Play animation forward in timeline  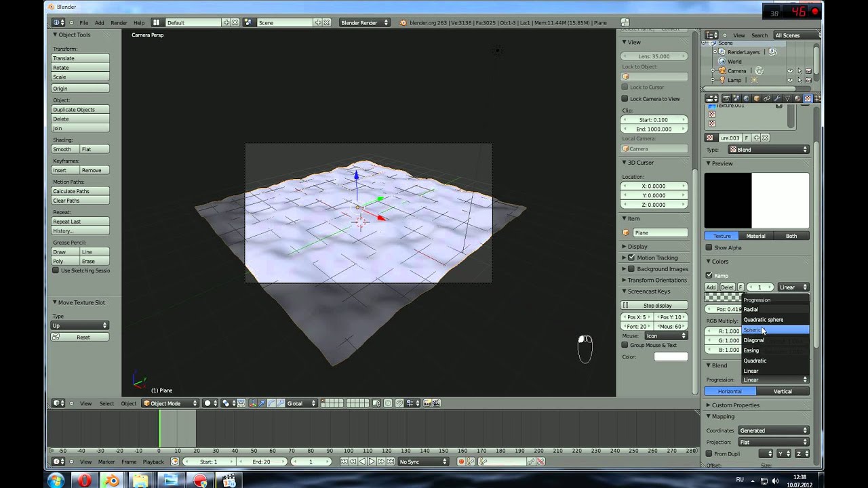pos(371,462)
